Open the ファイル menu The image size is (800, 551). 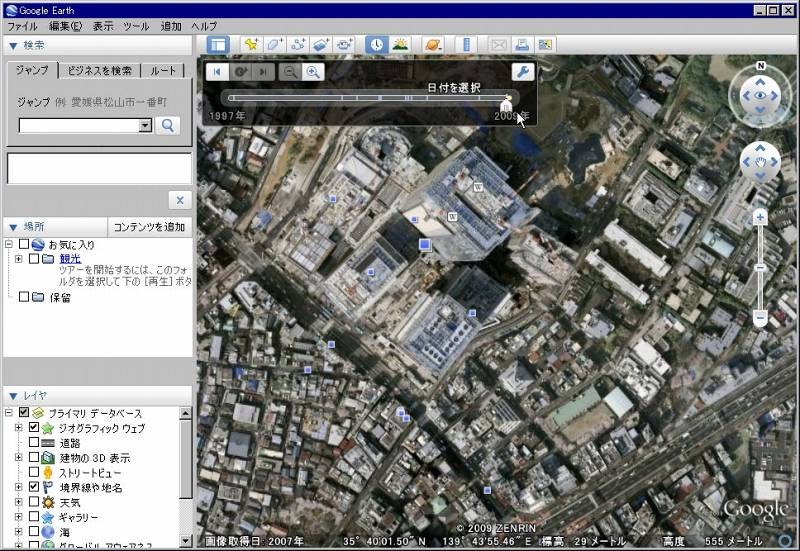click(x=22, y=26)
